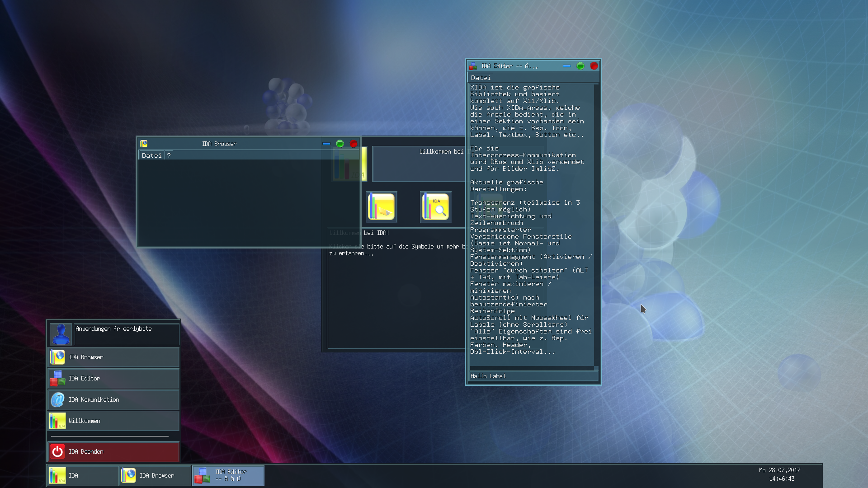Open the IDA magnifier search icon
This screenshot has width=868, height=488.
click(x=435, y=206)
